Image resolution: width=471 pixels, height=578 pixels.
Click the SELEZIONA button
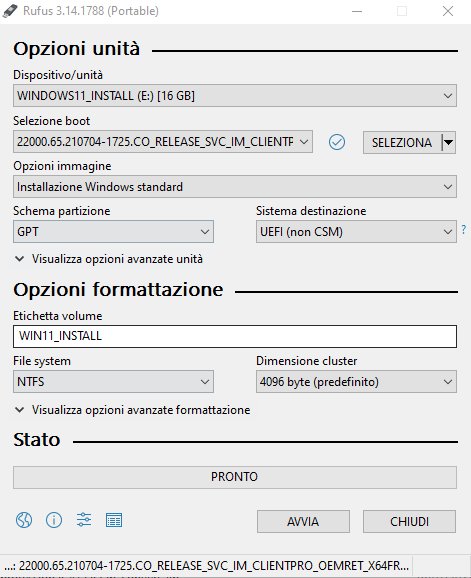[x=402, y=142]
